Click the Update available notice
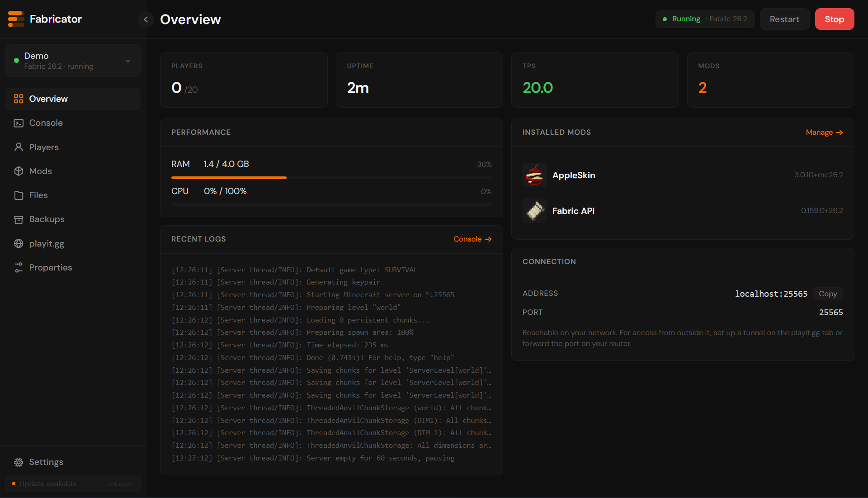Screen dimensions: 868x498 pos(73,484)
